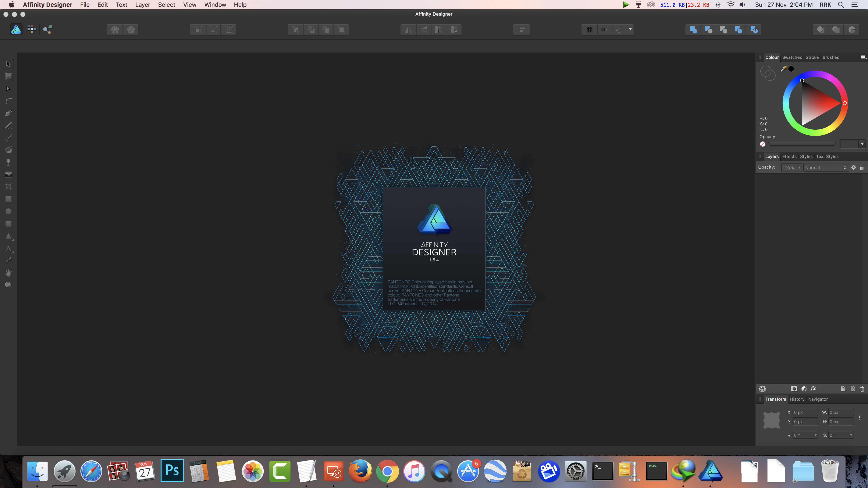Image resolution: width=868 pixels, height=488 pixels.
Task: Select the Pen tool
Action: (8, 113)
